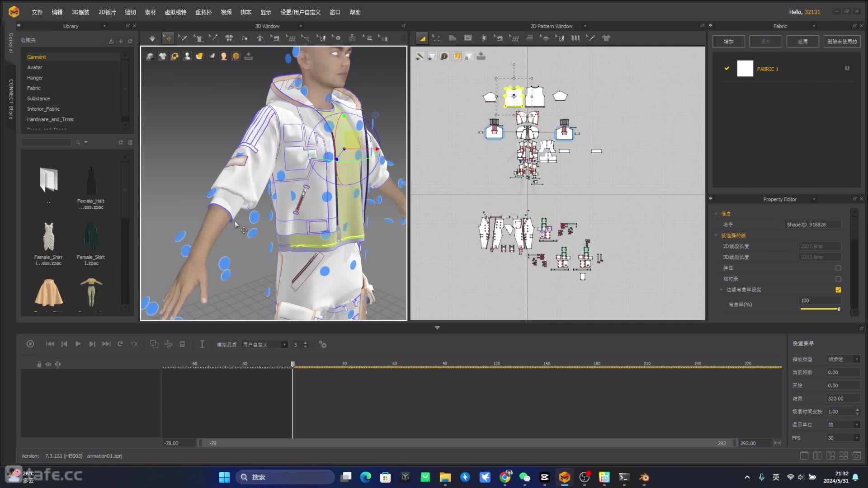Select the Select/Move tool in 3D toolbar
868x488 pixels.
pyautogui.click(x=168, y=38)
